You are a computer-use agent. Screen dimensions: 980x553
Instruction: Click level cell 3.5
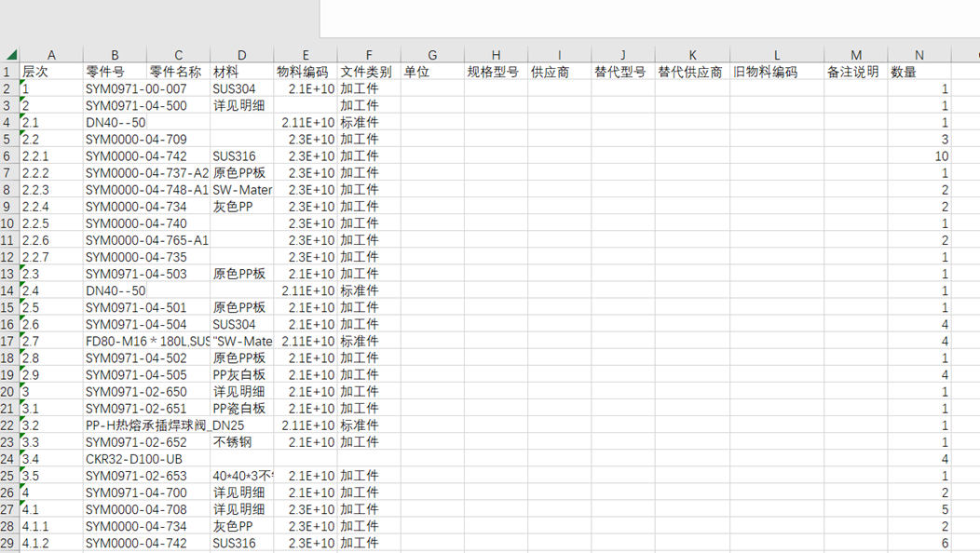(51, 476)
